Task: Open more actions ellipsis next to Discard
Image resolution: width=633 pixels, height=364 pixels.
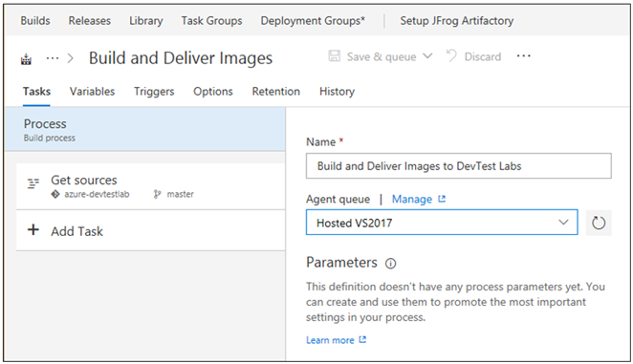Action: pos(524,56)
